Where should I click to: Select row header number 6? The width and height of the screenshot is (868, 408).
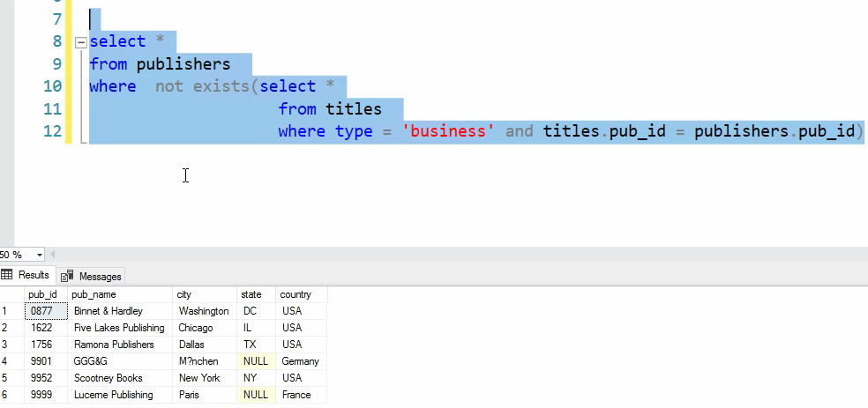(12, 395)
